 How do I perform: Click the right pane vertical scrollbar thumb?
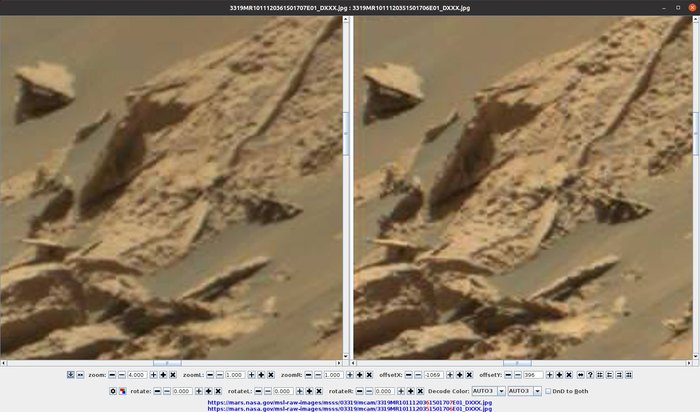(x=696, y=134)
